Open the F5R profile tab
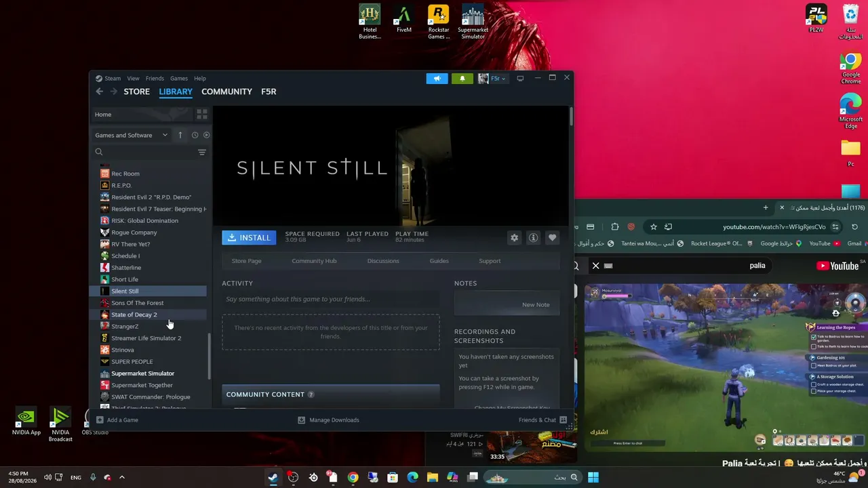 tap(269, 91)
